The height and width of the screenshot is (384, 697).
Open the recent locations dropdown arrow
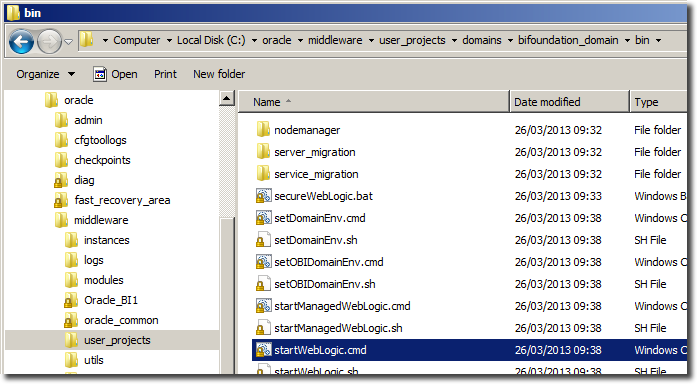[68, 41]
